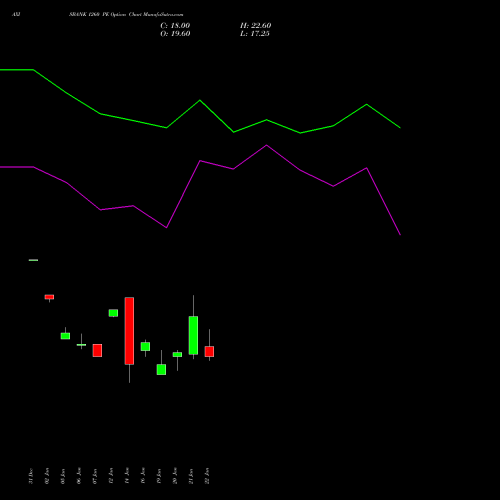Screen dimensions: 500x500
Task: Click the high price 'H: 22.60'
Action: (255, 26)
